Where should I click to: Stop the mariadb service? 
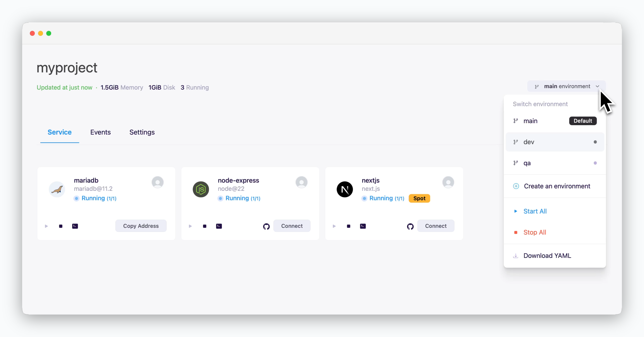(x=61, y=226)
